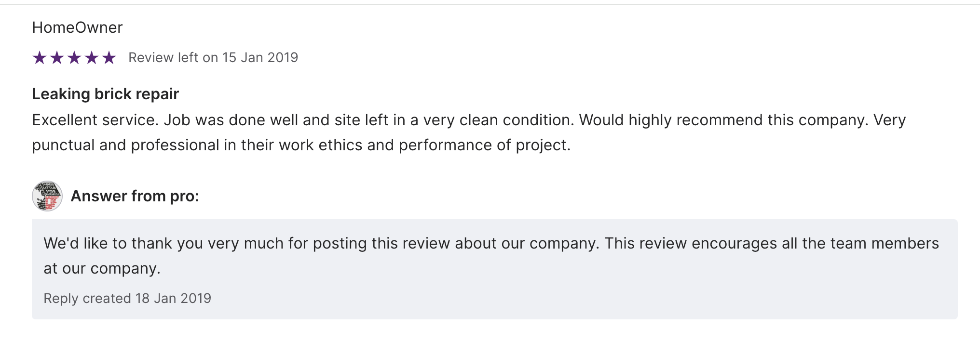Screen dimensions: 980x342
Task: Click the 'Answer from pro:' heading
Action: click(135, 196)
